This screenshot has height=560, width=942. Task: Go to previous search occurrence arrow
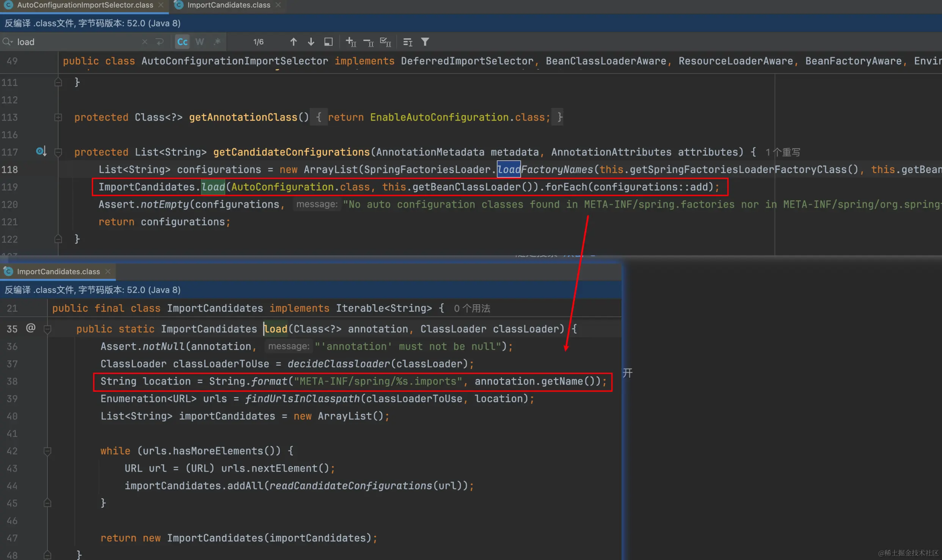[293, 42]
